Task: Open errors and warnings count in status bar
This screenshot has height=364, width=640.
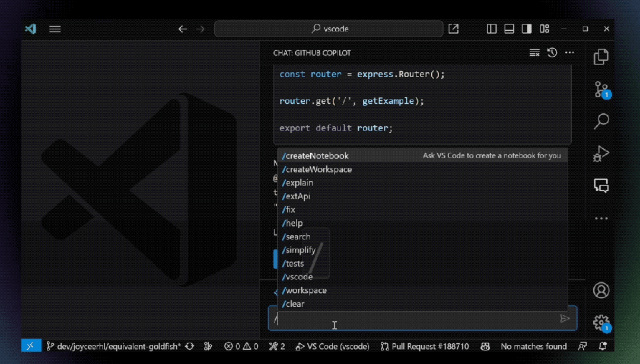Action: click(241, 346)
